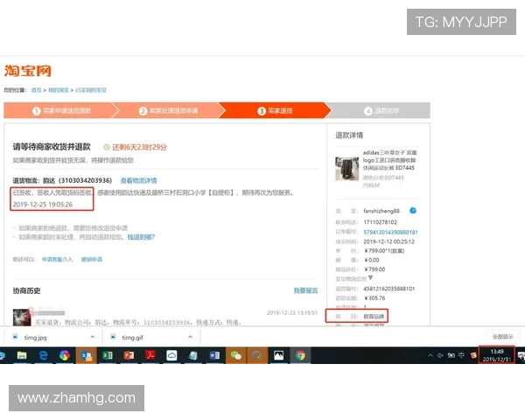Open Adobe Acrobat Reader in the taskbar
This screenshot has height=420, width=525.
(x=150, y=355)
